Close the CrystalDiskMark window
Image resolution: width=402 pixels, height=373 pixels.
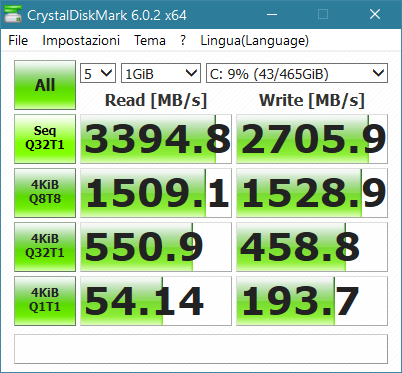[375, 14]
